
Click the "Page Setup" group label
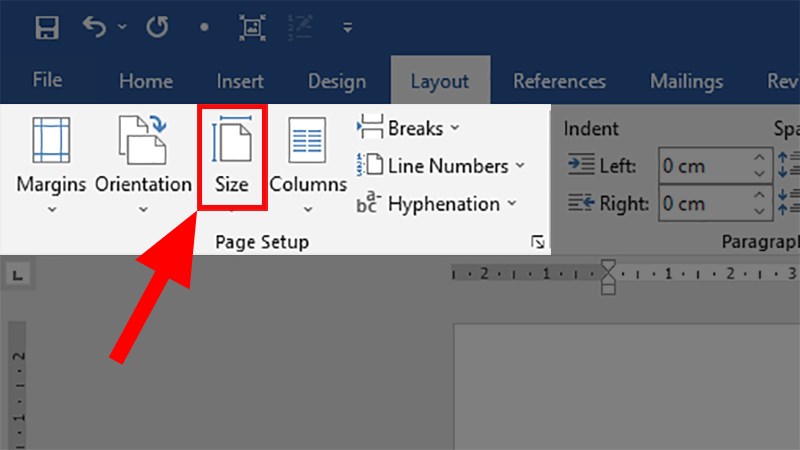tap(262, 242)
